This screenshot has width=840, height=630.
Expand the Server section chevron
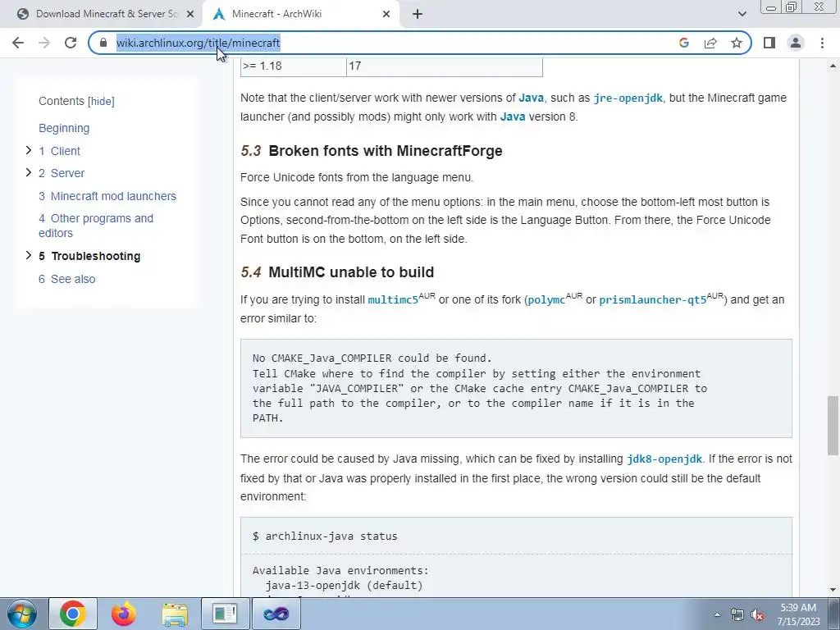[29, 172]
